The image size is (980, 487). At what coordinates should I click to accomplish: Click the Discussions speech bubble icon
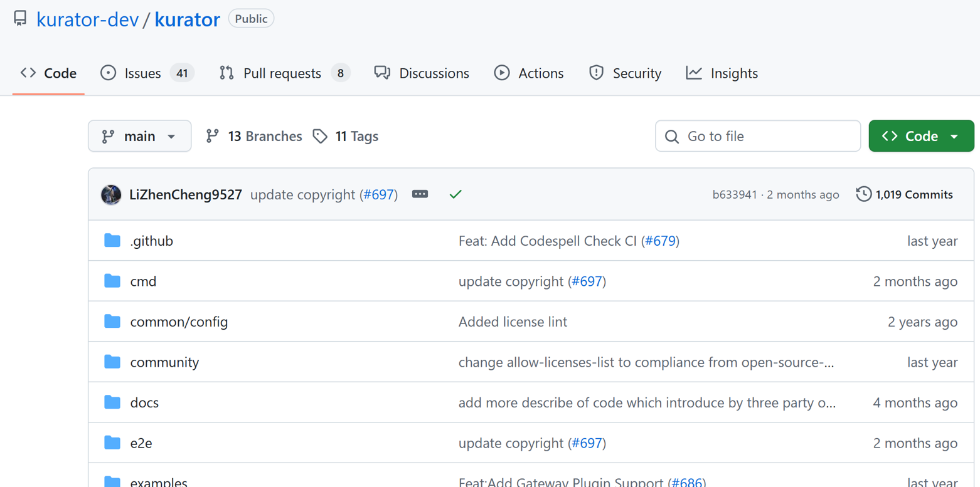382,73
